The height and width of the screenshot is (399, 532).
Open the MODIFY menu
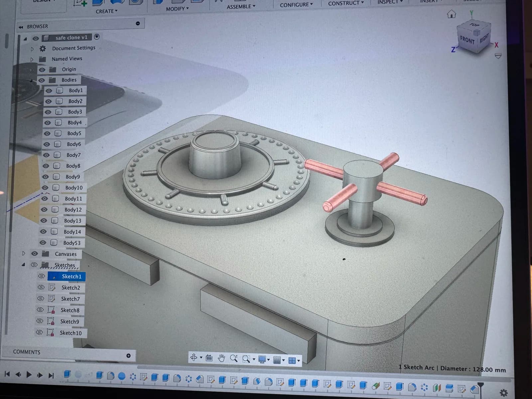[177, 9]
